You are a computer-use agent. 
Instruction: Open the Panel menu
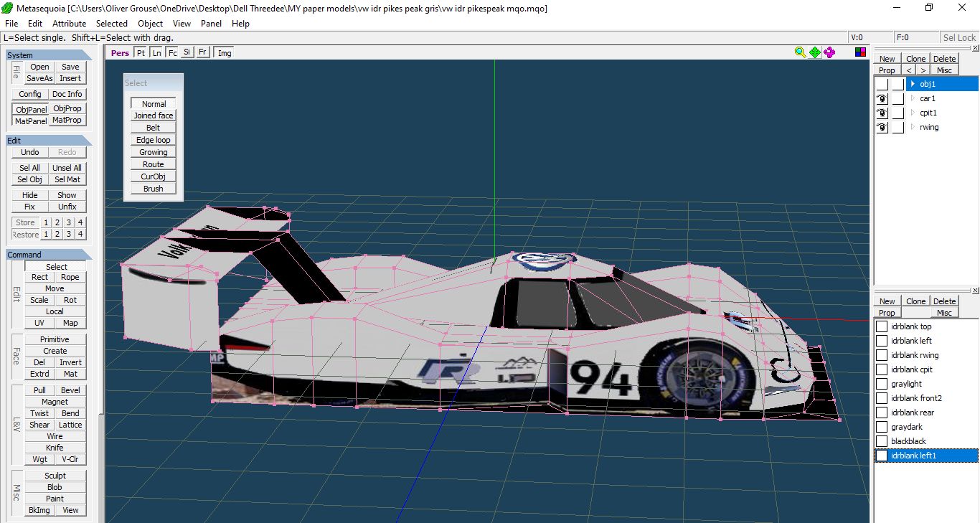point(211,23)
